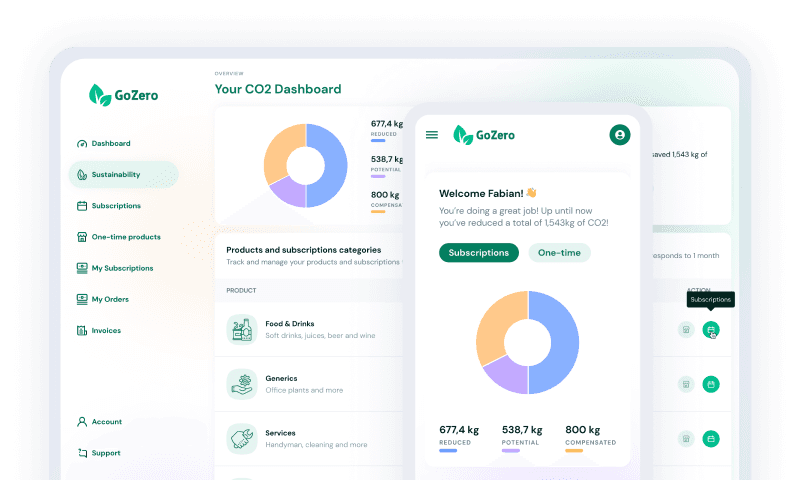Image resolution: width=800 pixels, height=480 pixels.
Task: Click the Services handyman icon
Action: coord(242,439)
